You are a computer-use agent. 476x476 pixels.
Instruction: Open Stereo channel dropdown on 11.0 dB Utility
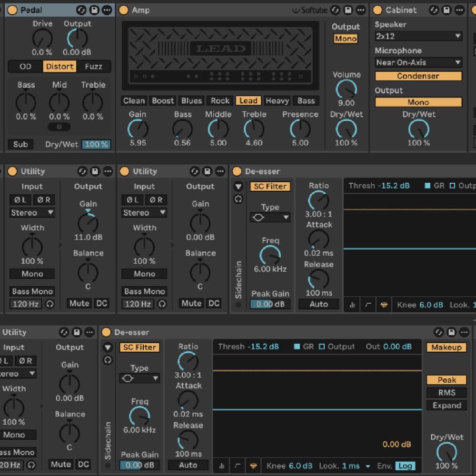click(x=32, y=212)
